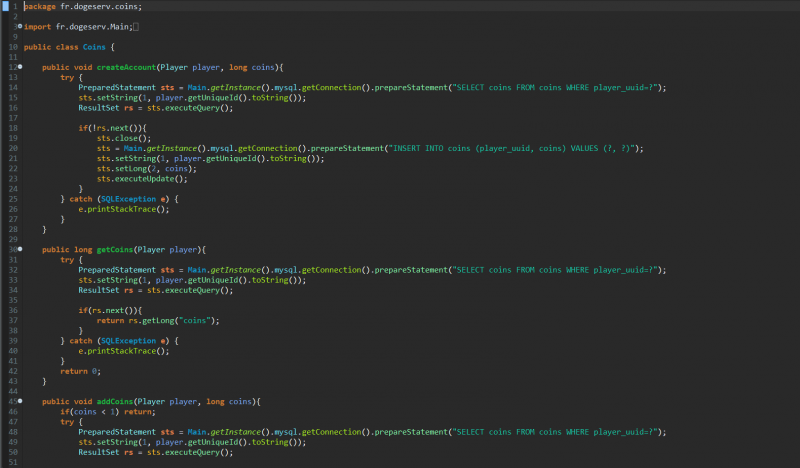Screen dimensions: 800x468
Task: Click 'try {' on line 13
Action: (x=71, y=78)
